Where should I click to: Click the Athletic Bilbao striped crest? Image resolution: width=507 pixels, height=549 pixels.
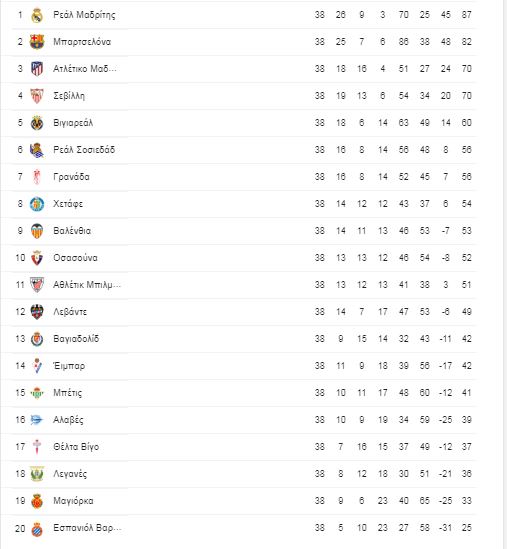coord(37,285)
